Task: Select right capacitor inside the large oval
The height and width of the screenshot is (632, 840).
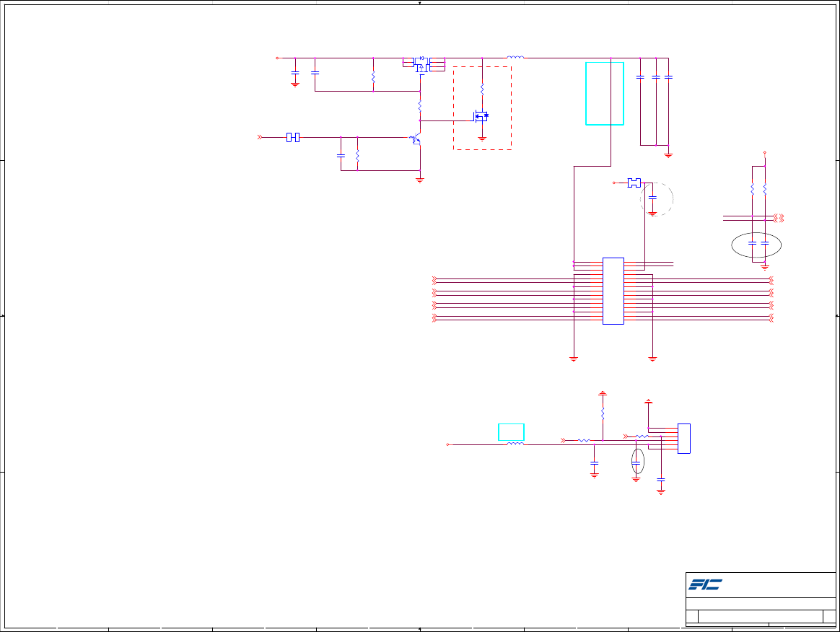Action: coord(765,243)
